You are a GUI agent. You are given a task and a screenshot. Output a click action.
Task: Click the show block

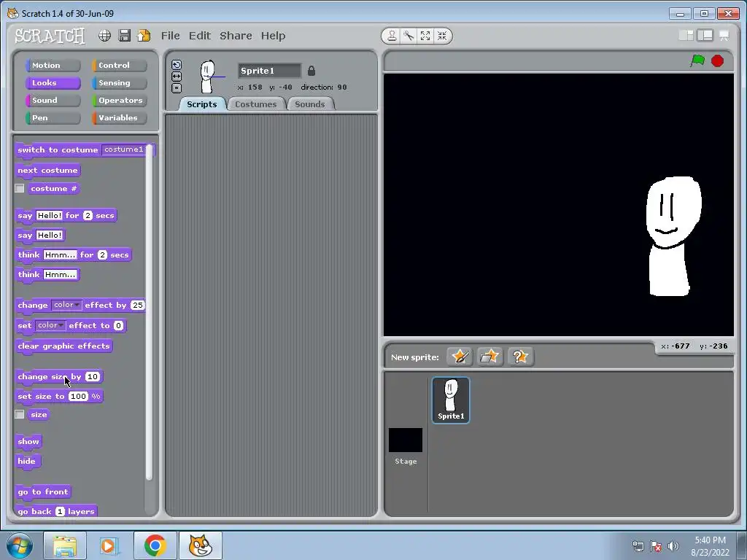pos(28,441)
